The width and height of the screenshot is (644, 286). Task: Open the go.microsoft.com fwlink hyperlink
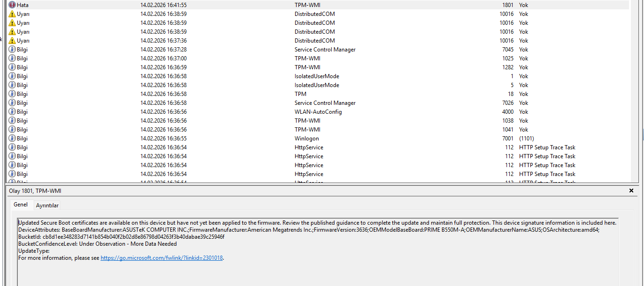[x=162, y=258]
